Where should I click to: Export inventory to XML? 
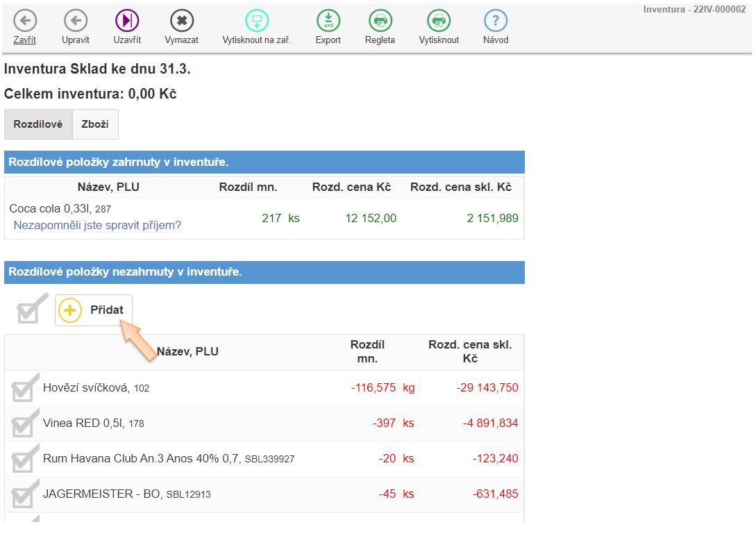(x=328, y=21)
